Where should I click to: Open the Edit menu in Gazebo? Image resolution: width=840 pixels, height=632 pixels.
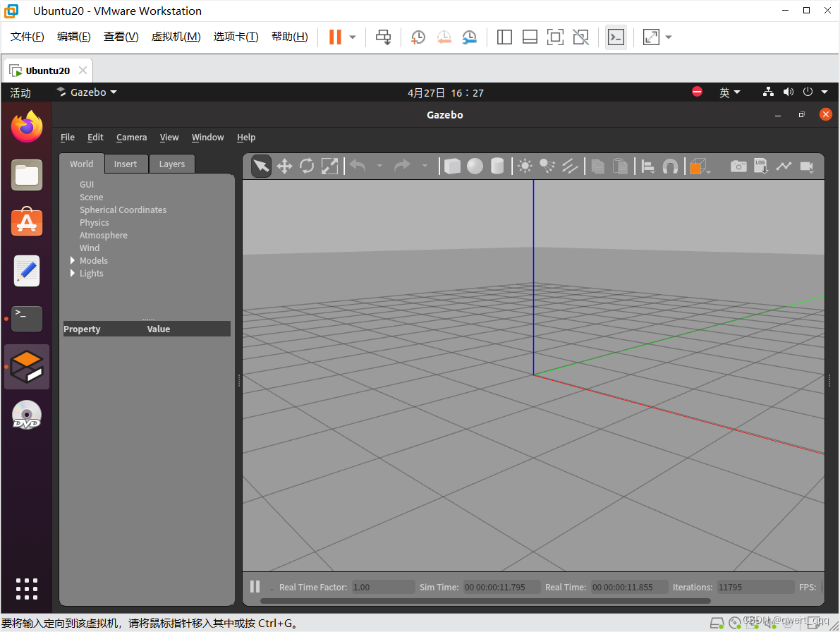tap(95, 137)
